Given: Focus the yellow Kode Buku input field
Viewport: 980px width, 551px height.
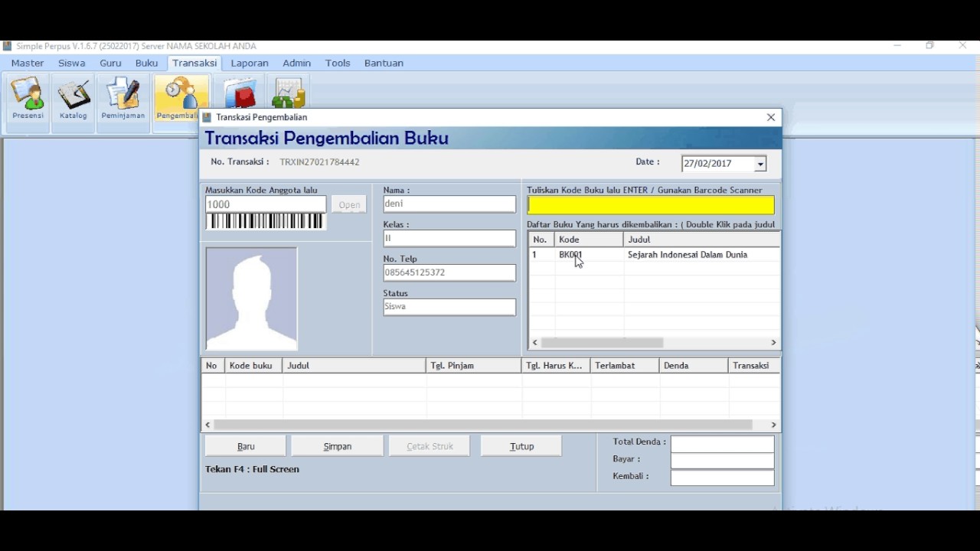Looking at the screenshot, I should point(651,205).
